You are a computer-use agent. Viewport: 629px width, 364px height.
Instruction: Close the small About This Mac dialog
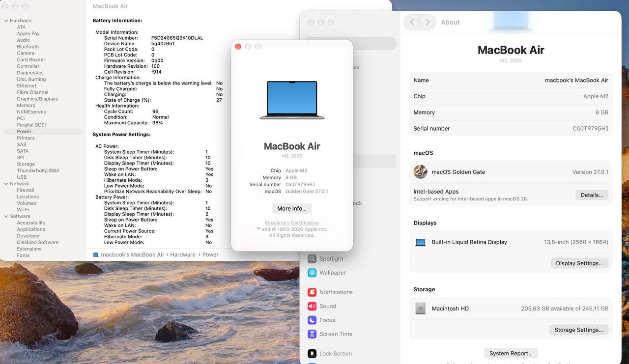(238, 46)
